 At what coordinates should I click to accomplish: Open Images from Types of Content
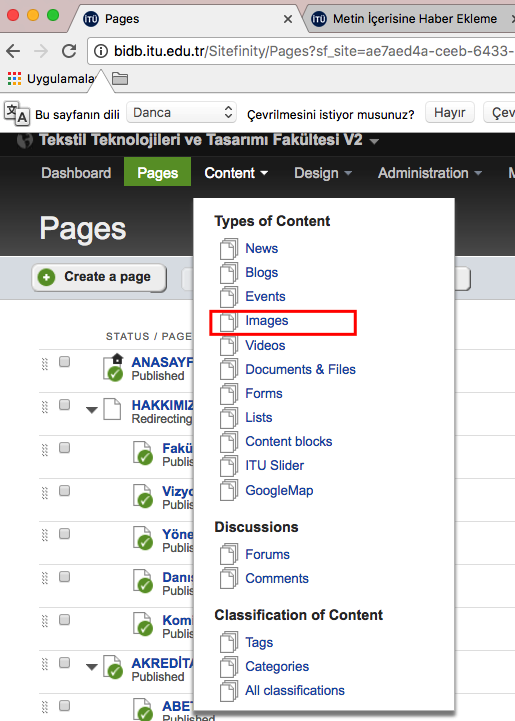[267, 320]
